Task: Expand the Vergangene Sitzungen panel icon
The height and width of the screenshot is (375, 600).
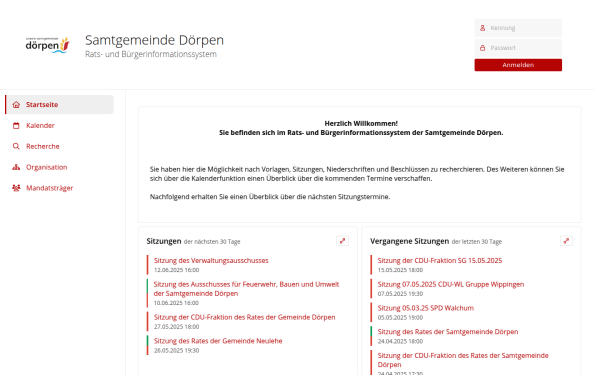Action: click(x=566, y=241)
